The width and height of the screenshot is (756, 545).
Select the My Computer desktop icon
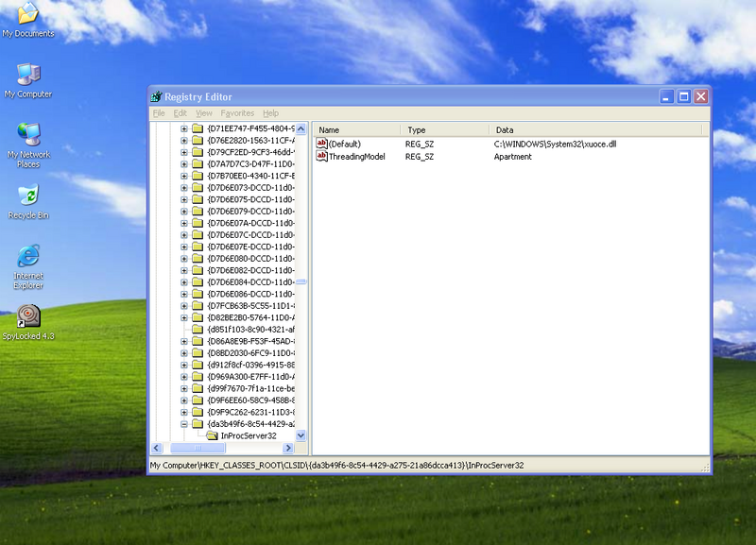pyautogui.click(x=28, y=80)
